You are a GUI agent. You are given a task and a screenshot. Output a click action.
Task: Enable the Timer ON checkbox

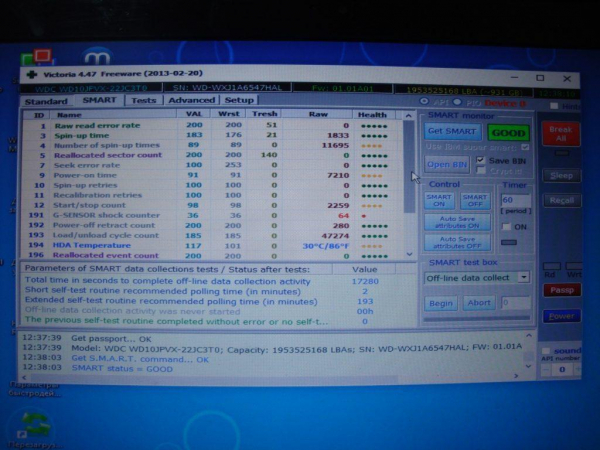pos(506,227)
